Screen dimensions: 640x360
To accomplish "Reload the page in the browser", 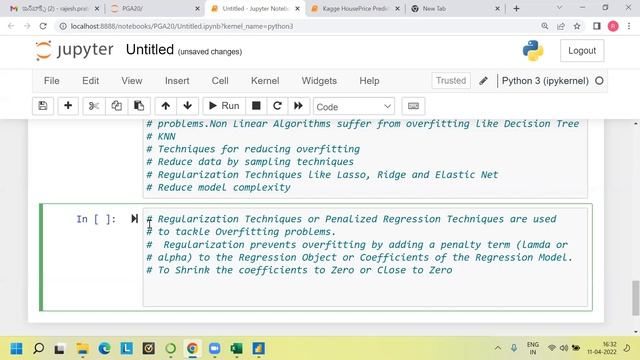I will tap(43, 26).
